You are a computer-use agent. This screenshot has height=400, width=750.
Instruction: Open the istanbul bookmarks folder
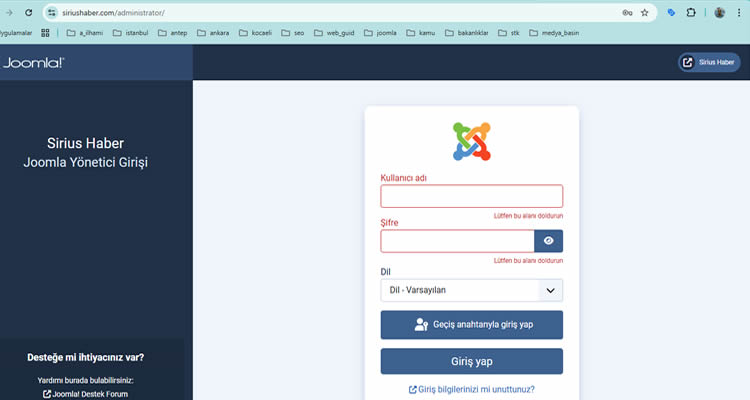[x=131, y=33]
